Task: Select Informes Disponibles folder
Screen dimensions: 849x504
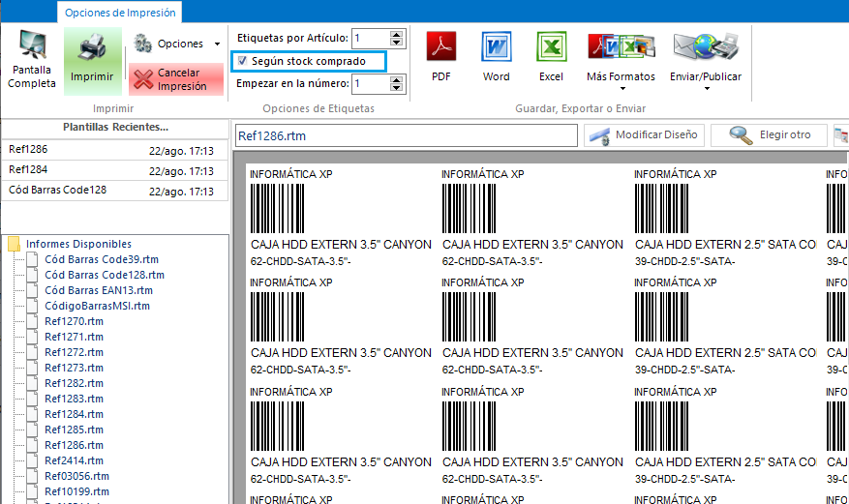Action: tap(78, 244)
